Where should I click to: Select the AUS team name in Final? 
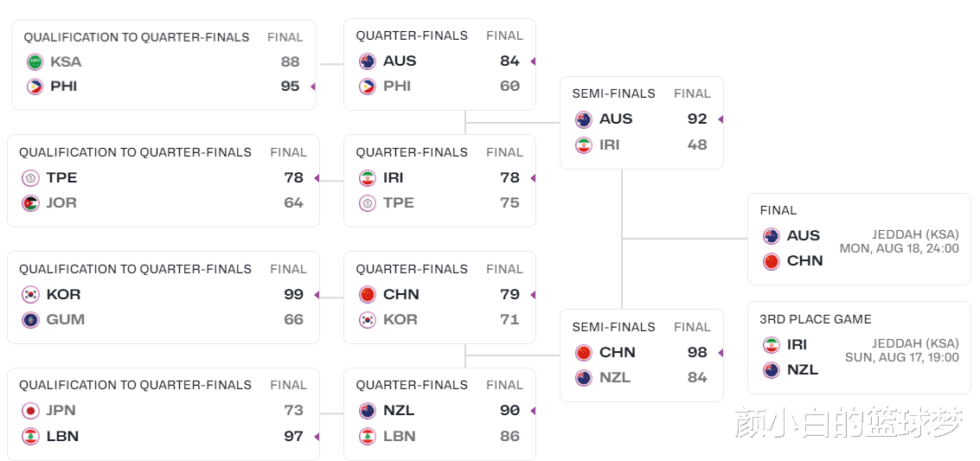click(x=804, y=235)
